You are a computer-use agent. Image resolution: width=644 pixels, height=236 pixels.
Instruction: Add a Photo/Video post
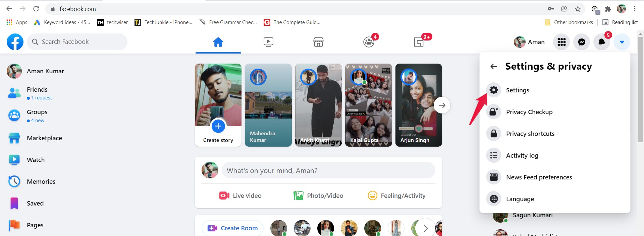tap(318, 195)
